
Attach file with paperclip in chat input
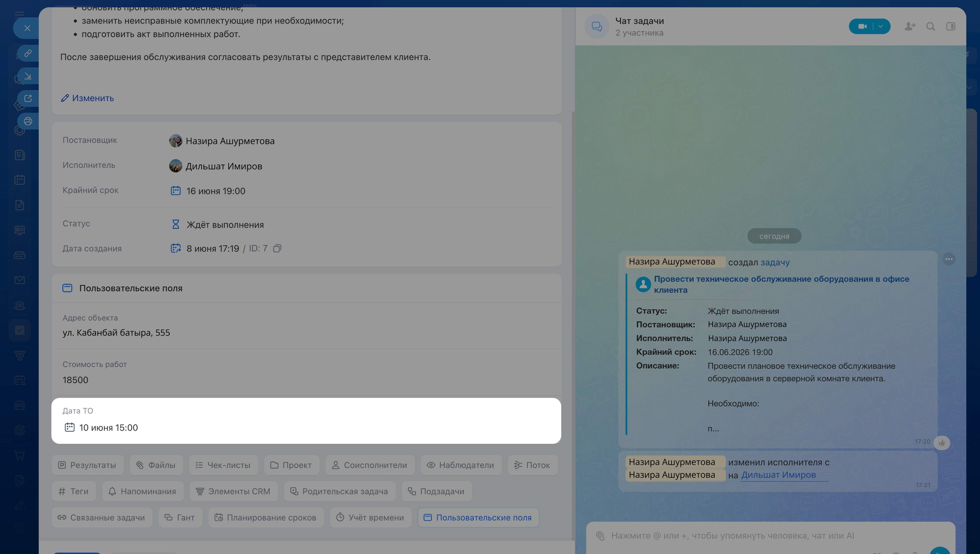point(600,536)
